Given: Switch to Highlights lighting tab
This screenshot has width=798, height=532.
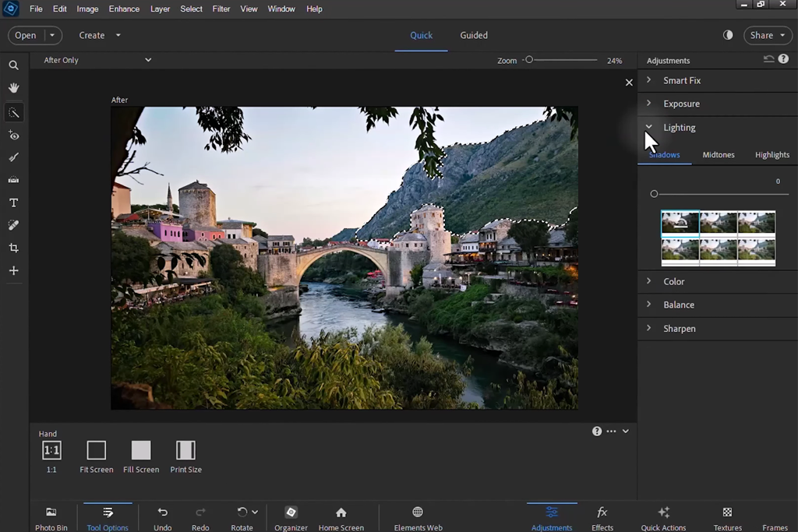Looking at the screenshot, I should pyautogui.click(x=772, y=155).
